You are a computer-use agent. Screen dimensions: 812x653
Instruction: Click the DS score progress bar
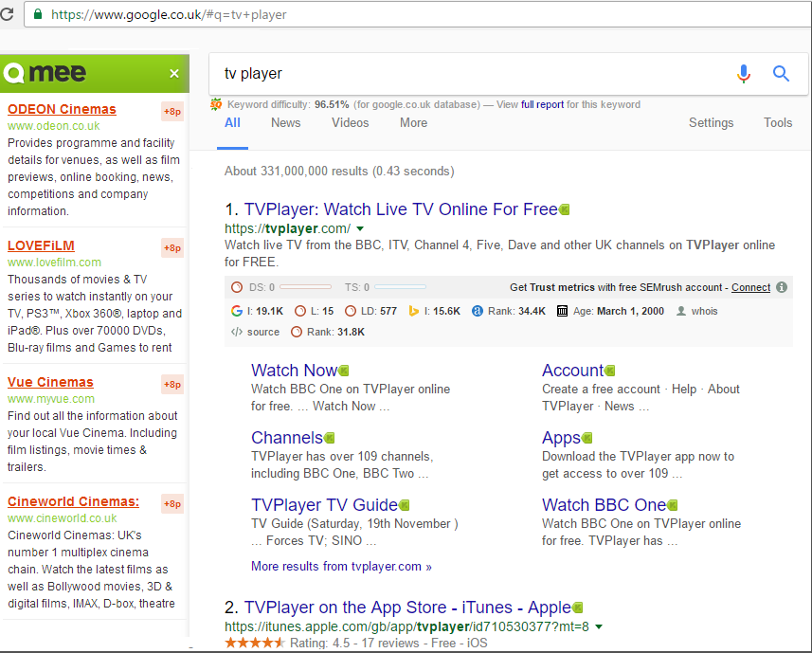(305, 287)
